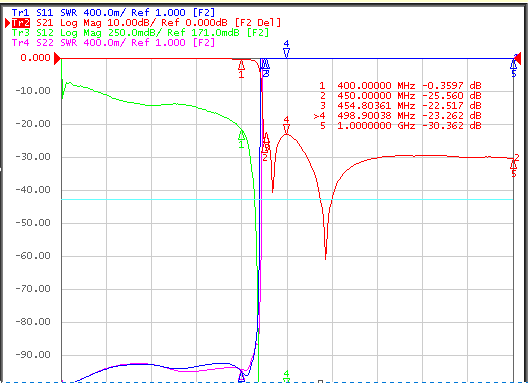Select the Tr3 S12 Log Mag trace label
The height and width of the screenshot is (383, 528).
pos(140,33)
